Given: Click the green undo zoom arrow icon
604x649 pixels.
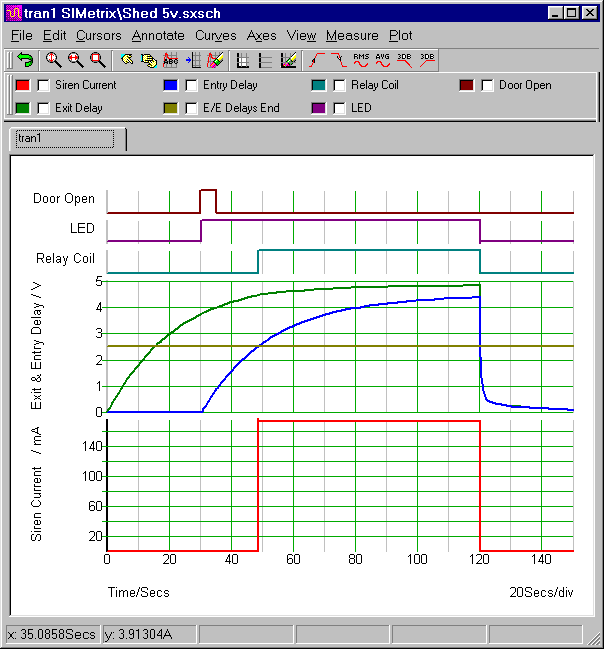Looking at the screenshot, I should tap(26, 60).
